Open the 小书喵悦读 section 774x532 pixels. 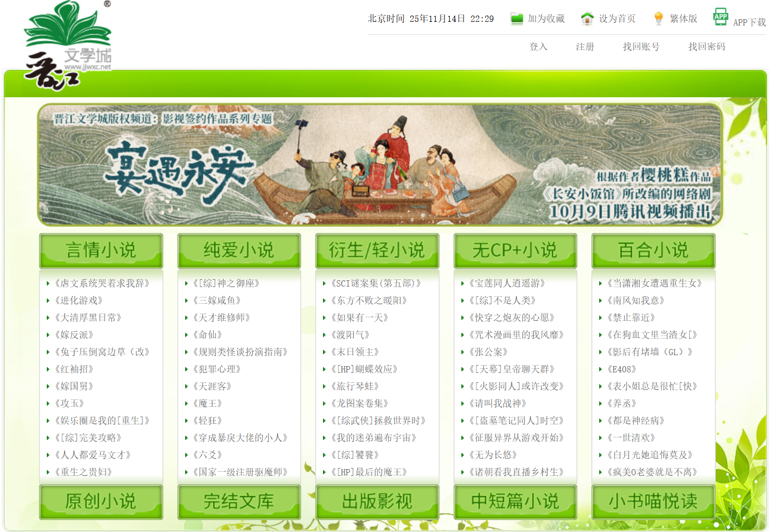click(653, 501)
